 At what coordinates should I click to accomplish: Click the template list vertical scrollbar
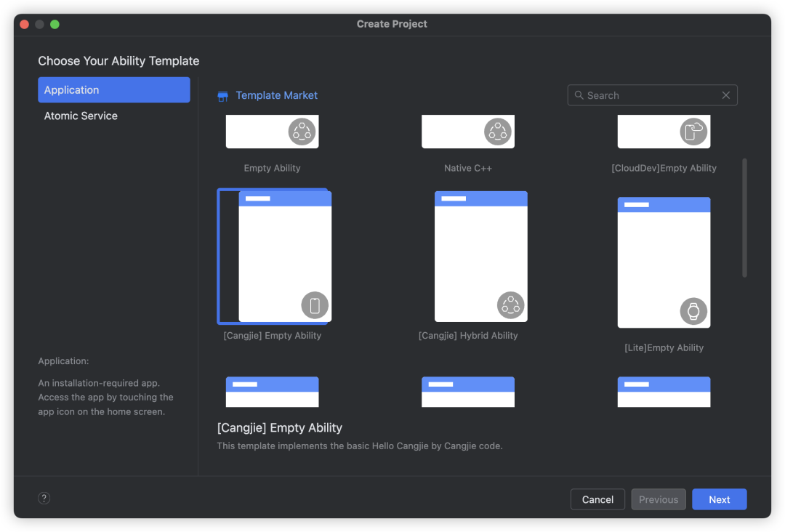744,218
